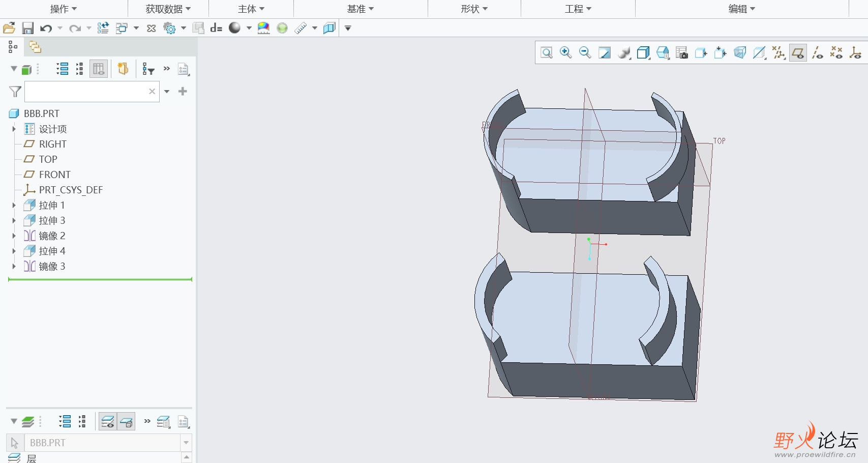Open the 形状 ribbon group menu
The width and height of the screenshot is (868, 463).
[x=474, y=9]
